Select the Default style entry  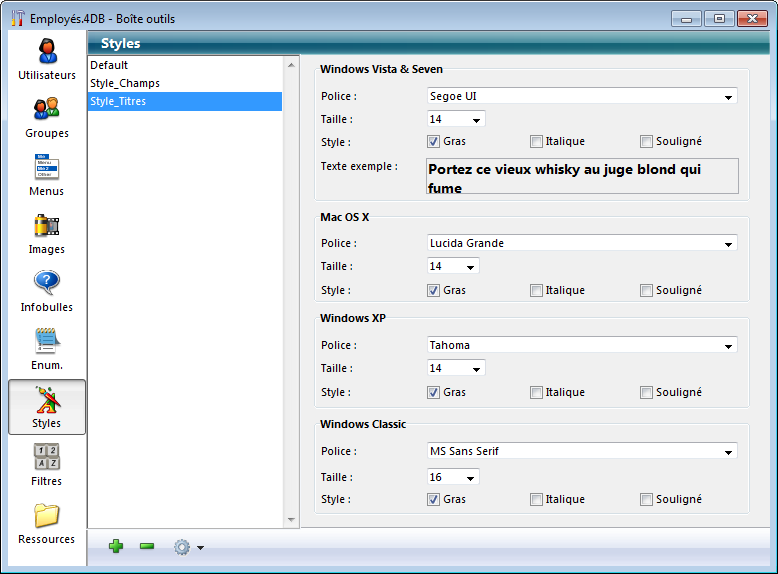tap(109, 65)
